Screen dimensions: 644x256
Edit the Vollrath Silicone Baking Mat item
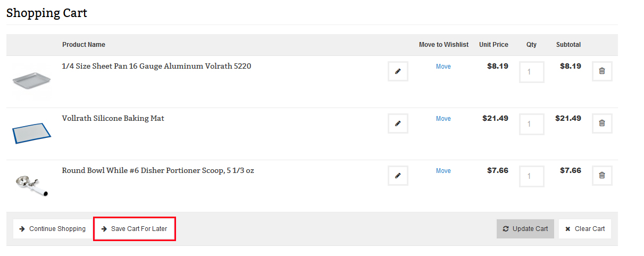(398, 123)
